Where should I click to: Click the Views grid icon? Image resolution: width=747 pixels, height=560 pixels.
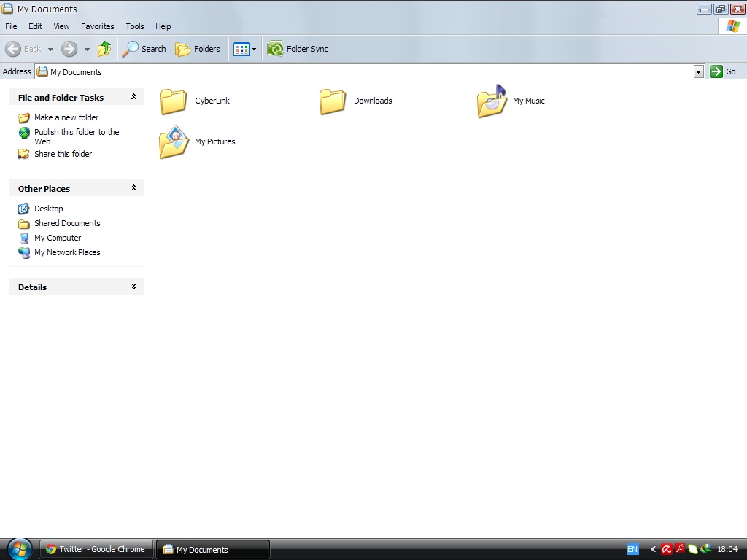(x=241, y=49)
